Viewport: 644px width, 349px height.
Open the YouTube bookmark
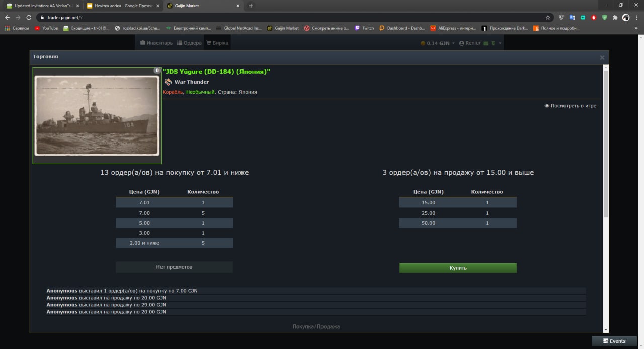46,28
